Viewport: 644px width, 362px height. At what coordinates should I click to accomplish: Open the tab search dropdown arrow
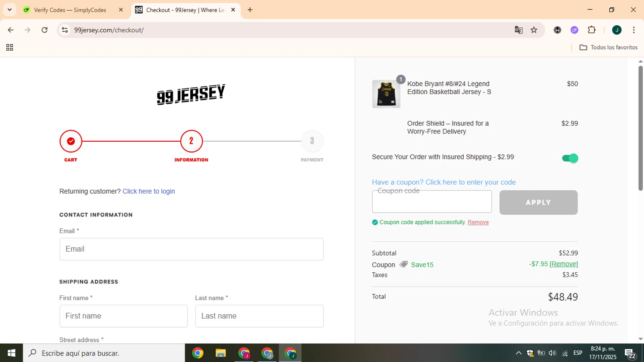coord(9,10)
